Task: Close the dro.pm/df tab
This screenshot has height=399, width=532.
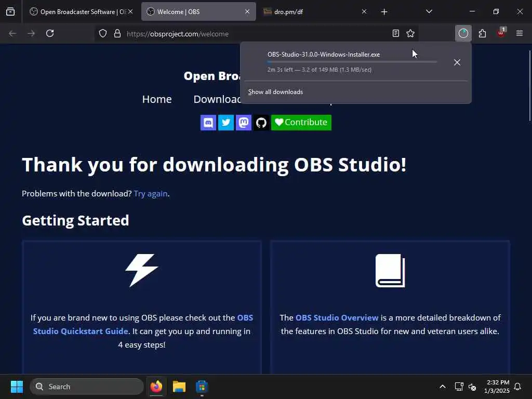Action: pyautogui.click(x=364, y=12)
